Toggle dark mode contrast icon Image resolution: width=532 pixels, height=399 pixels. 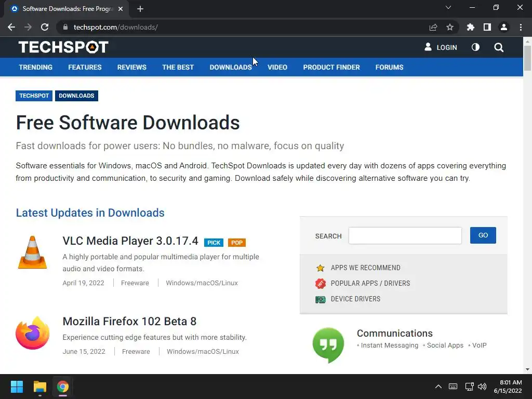[476, 47]
